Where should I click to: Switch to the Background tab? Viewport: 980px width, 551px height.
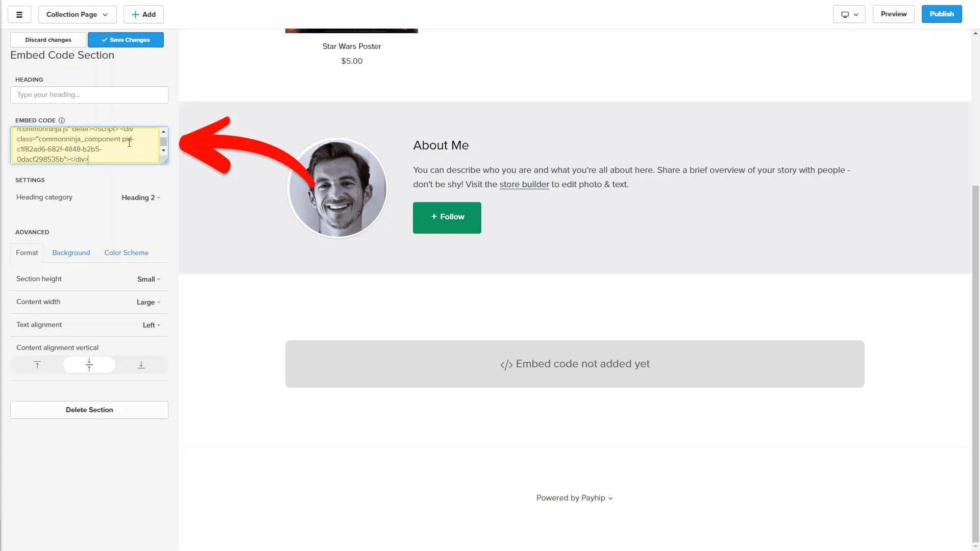[71, 253]
